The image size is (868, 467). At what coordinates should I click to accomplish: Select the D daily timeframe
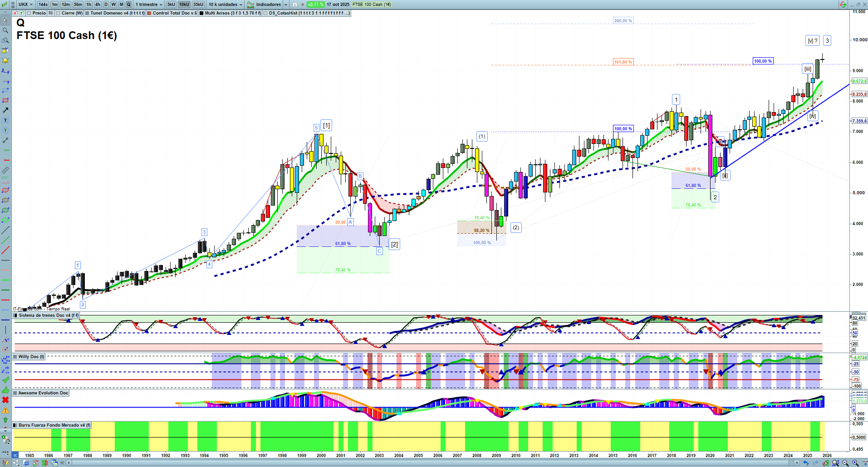point(106,5)
